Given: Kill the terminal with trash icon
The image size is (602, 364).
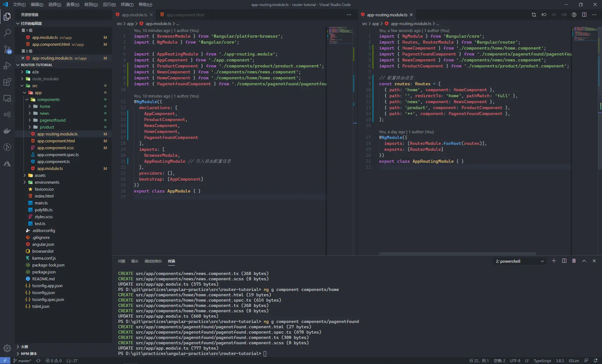Looking at the screenshot, I should tap(574, 261).
